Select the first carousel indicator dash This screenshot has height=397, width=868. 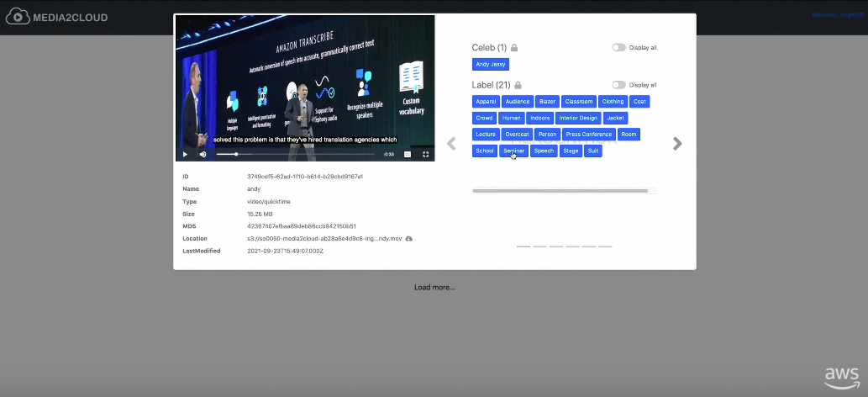point(523,246)
